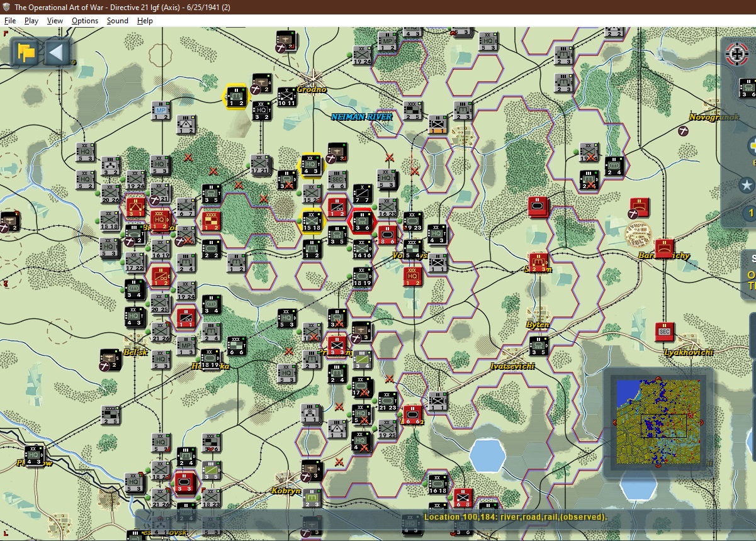The height and width of the screenshot is (541, 756).
Task: Click the Novogrudok town label
Action: [714, 117]
